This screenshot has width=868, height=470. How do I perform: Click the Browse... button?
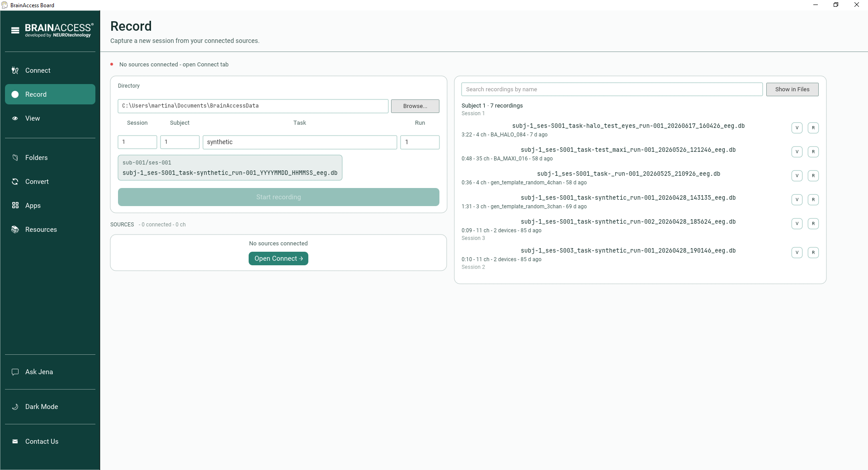(415, 106)
